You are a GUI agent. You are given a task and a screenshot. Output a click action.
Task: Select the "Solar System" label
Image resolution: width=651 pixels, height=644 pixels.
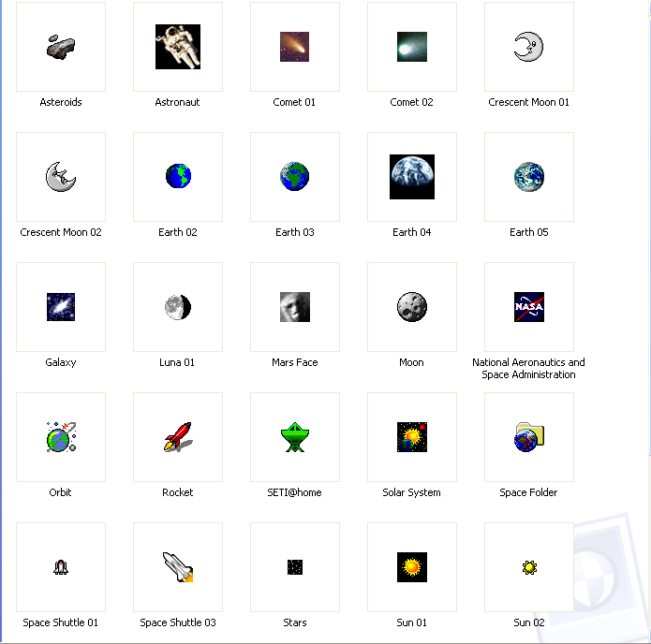411,492
